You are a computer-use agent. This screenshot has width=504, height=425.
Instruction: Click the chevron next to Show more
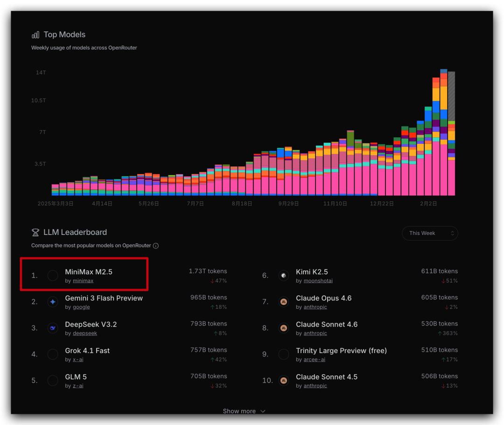tap(263, 411)
